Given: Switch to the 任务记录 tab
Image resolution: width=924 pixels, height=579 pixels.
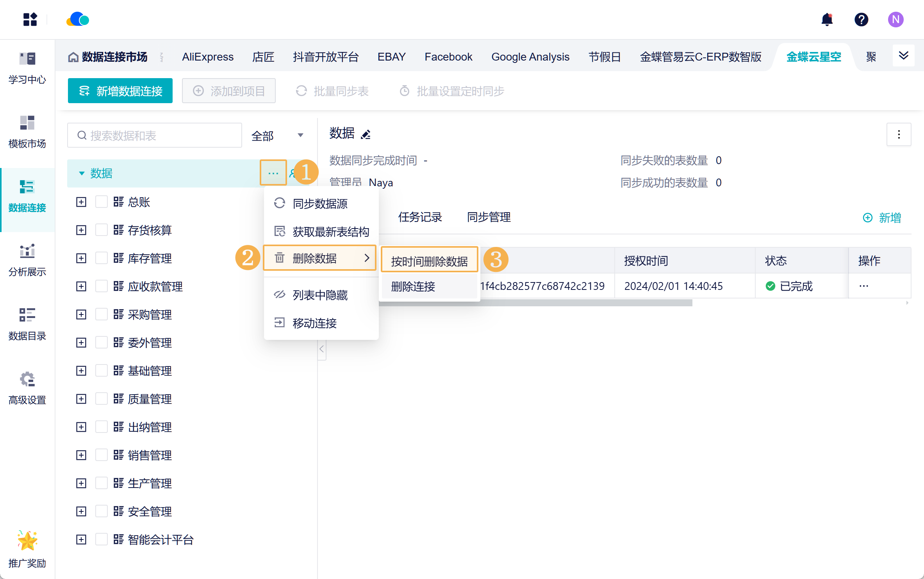Looking at the screenshot, I should 420,217.
